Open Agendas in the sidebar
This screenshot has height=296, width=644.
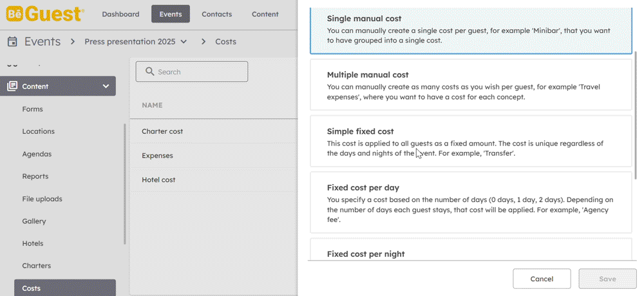point(37,154)
